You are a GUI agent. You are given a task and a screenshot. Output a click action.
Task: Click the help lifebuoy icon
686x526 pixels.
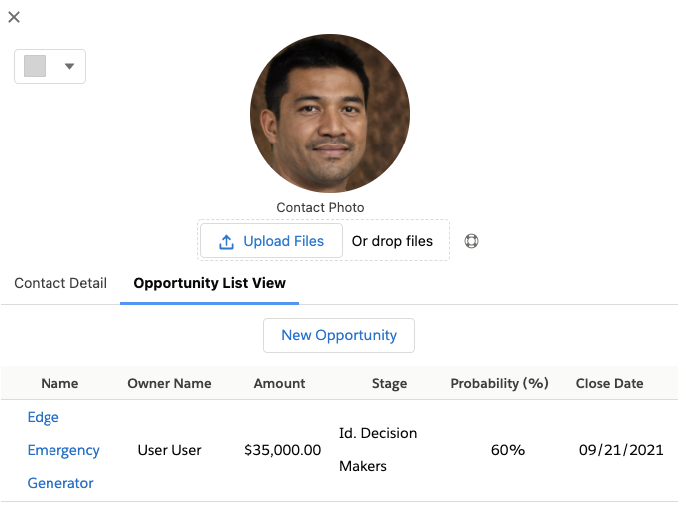pos(471,241)
